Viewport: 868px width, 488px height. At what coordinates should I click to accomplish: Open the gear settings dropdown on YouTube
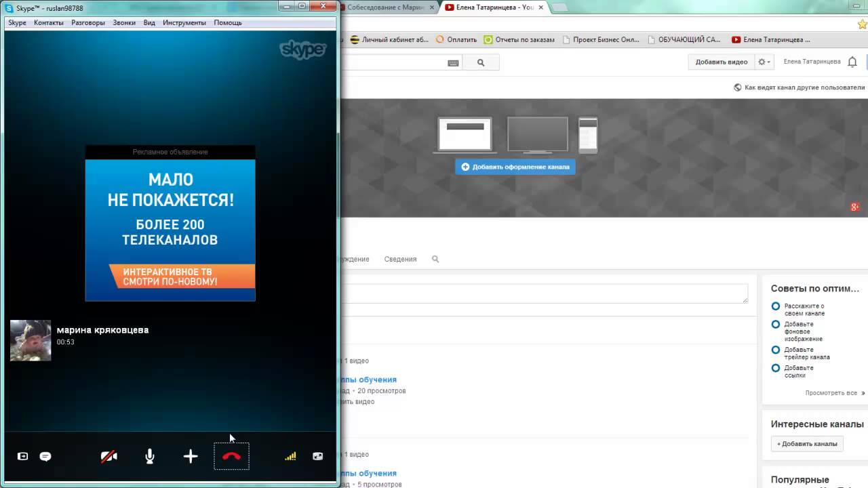click(x=764, y=62)
